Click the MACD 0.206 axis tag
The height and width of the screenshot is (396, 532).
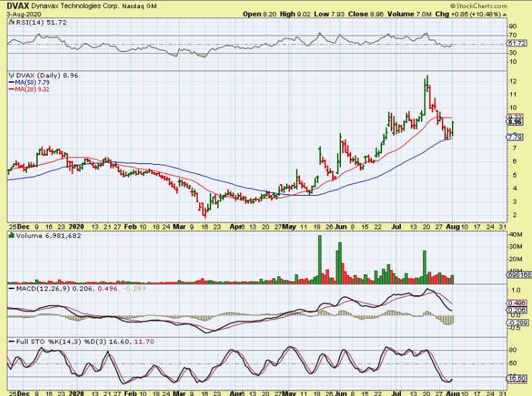point(517,310)
